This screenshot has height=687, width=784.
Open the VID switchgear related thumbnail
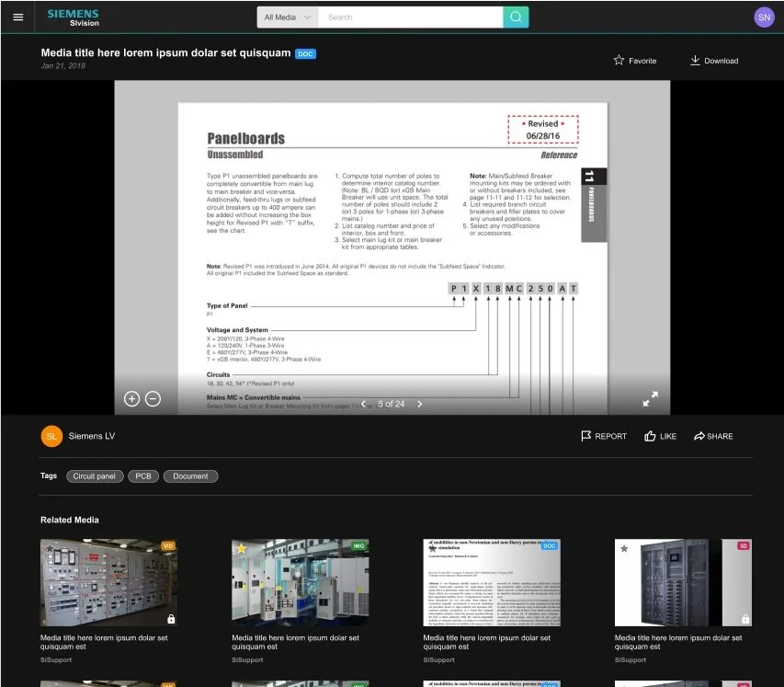(109, 582)
